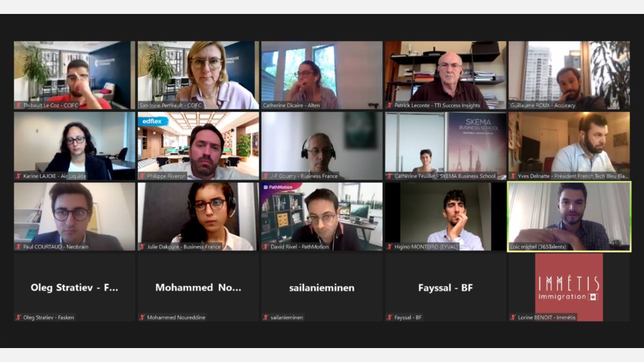Click muted mic icon next to David Rivel
Image resolution: width=644 pixels, height=362 pixels.
pyautogui.click(x=266, y=247)
